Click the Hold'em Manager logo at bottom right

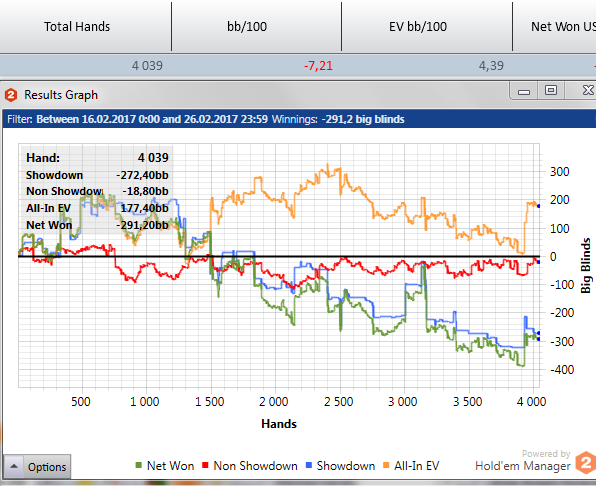586,462
